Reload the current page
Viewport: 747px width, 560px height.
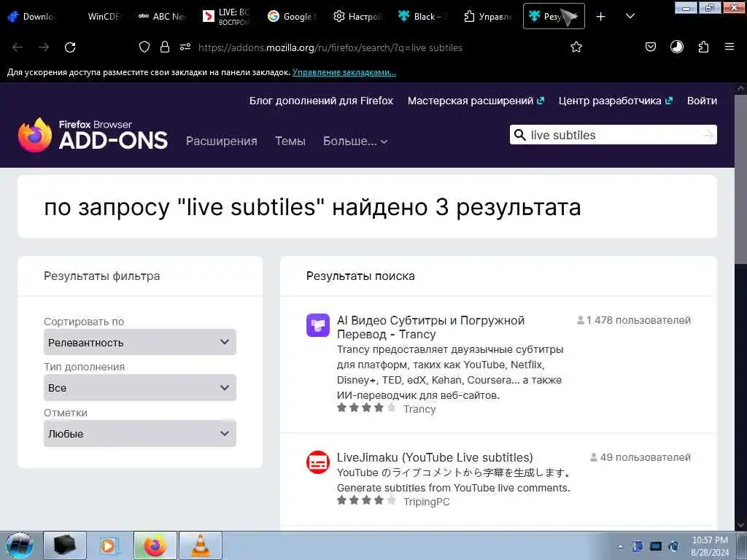(70, 47)
